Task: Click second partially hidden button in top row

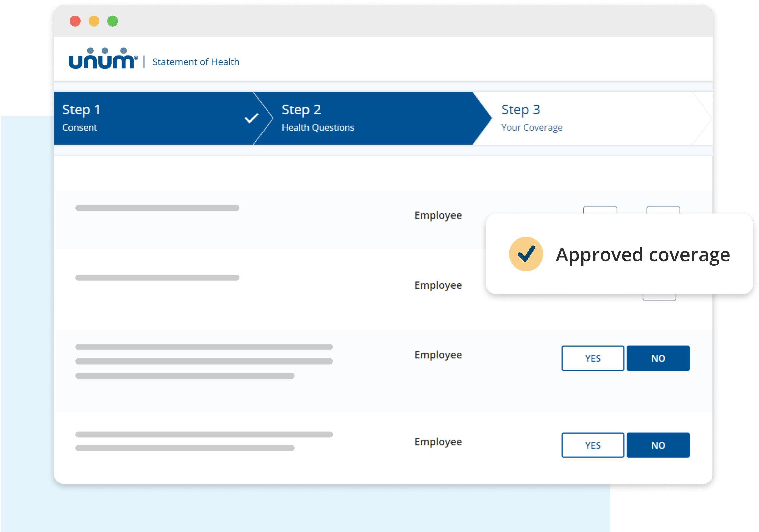Action: (663, 210)
